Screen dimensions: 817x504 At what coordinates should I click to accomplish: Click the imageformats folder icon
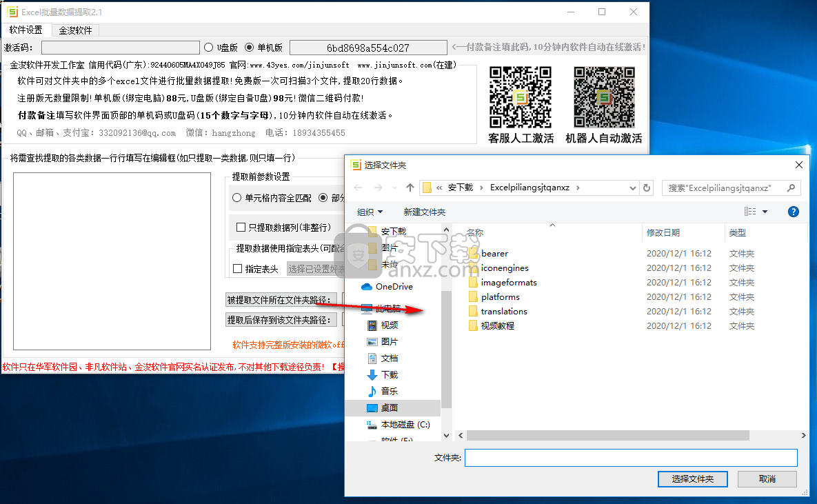click(473, 283)
